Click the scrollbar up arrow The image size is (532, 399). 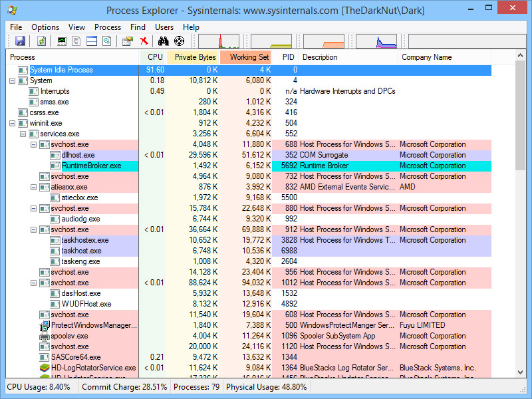coord(520,55)
